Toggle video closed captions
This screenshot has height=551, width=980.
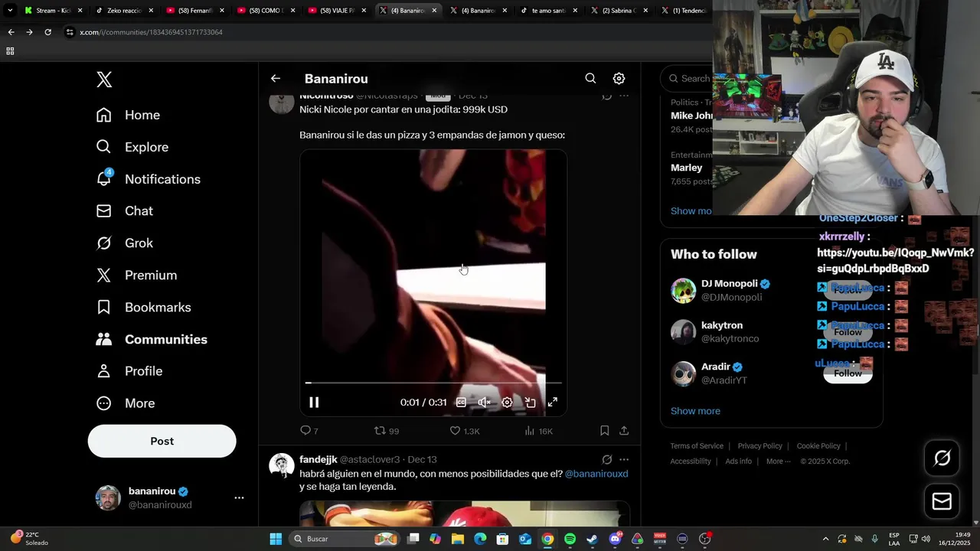461,403
